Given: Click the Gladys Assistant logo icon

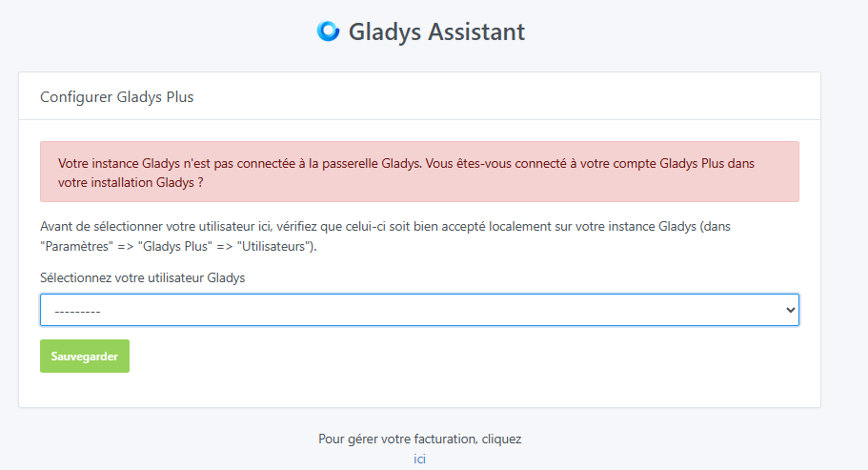Looking at the screenshot, I should coord(328,31).
